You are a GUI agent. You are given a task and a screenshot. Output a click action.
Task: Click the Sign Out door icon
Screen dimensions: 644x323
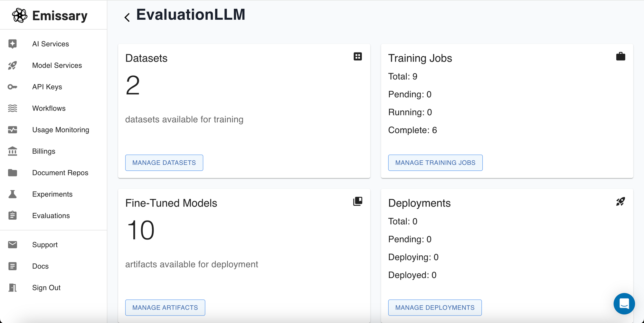point(13,288)
